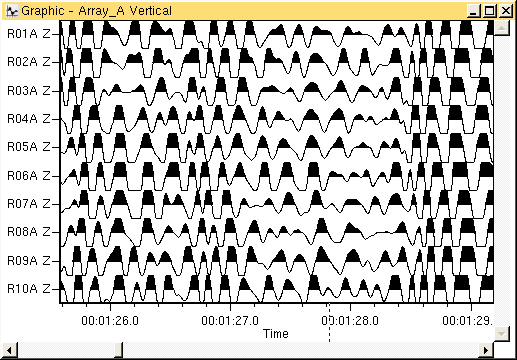The width and height of the screenshot is (517, 360).
Task: Click the blue dashed time cursor marker
Action: (329, 322)
